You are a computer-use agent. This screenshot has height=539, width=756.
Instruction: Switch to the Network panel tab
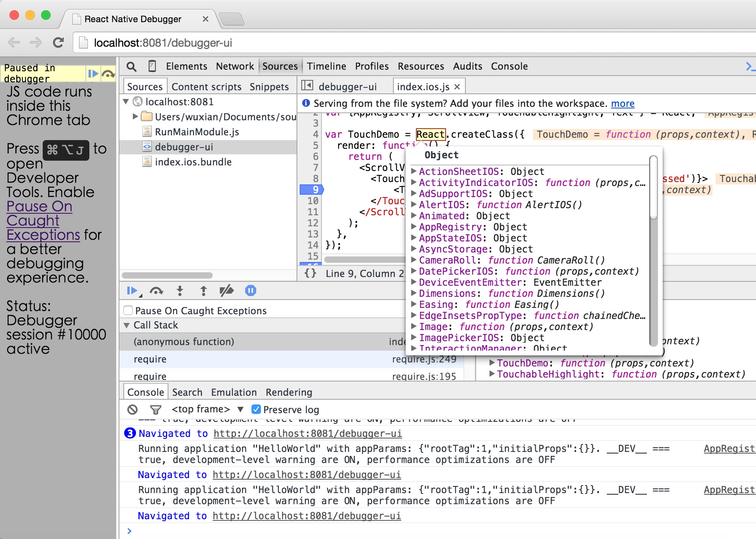pos(235,66)
